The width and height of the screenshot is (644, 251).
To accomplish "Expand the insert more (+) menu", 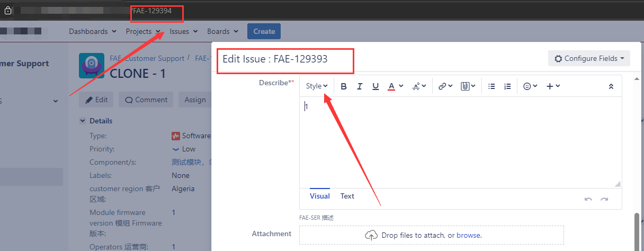I will (553, 86).
